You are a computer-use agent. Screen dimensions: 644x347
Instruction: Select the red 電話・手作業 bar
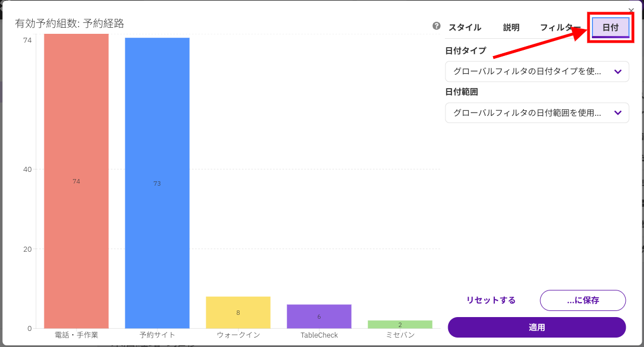(x=76, y=181)
